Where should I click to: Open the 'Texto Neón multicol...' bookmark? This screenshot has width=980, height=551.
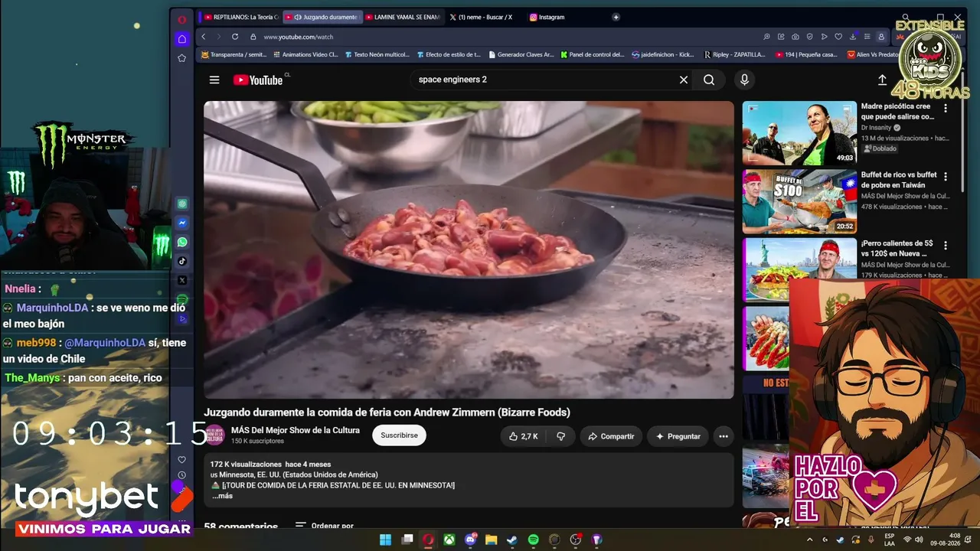point(377,55)
